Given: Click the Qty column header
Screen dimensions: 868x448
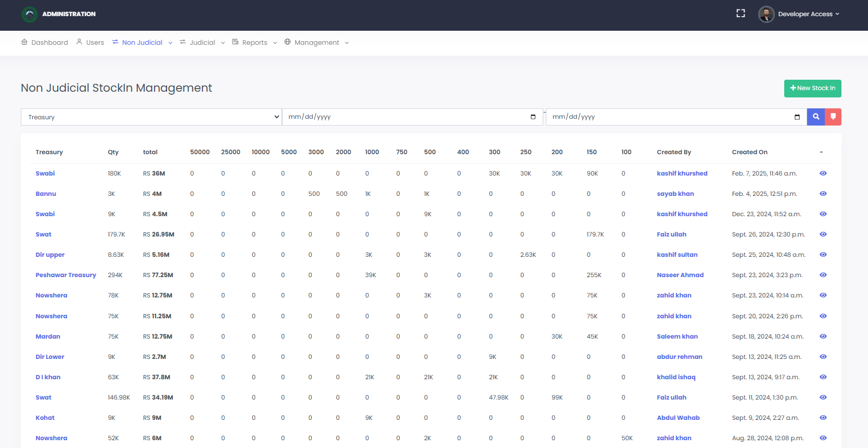Looking at the screenshot, I should [113, 152].
